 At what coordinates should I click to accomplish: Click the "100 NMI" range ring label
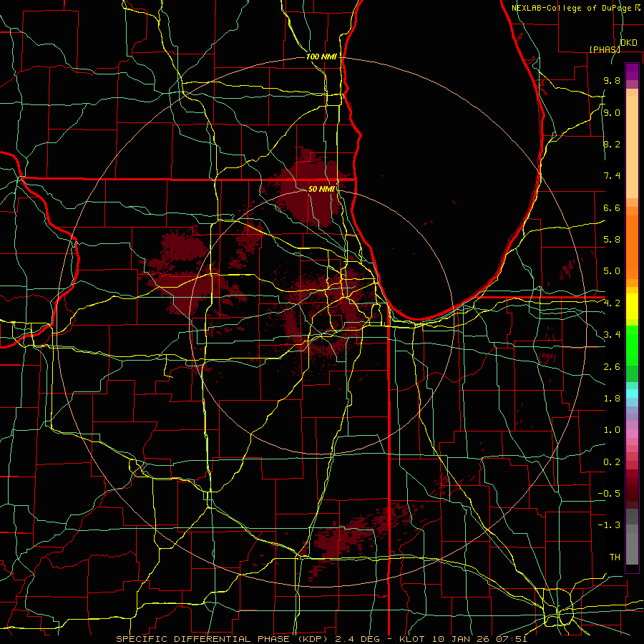(321, 57)
